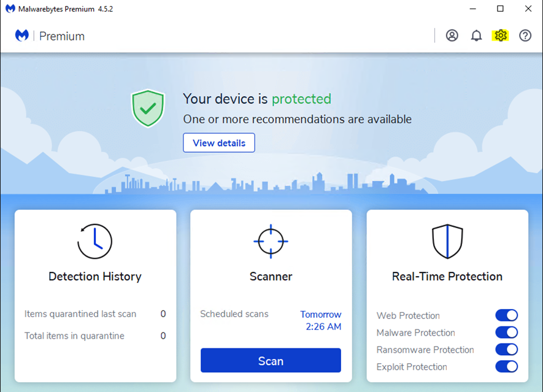
Task: Disable the Web Protection toggle
Action: [x=506, y=315]
